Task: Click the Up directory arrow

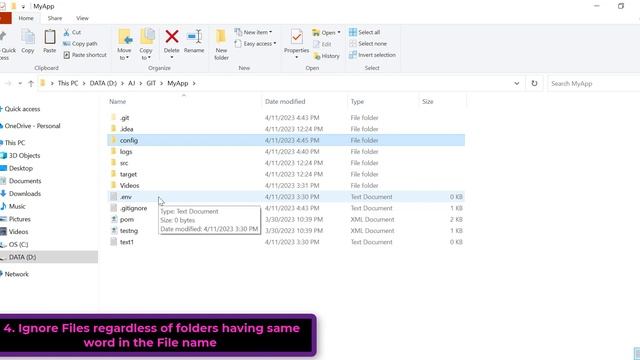Action: point(31,83)
